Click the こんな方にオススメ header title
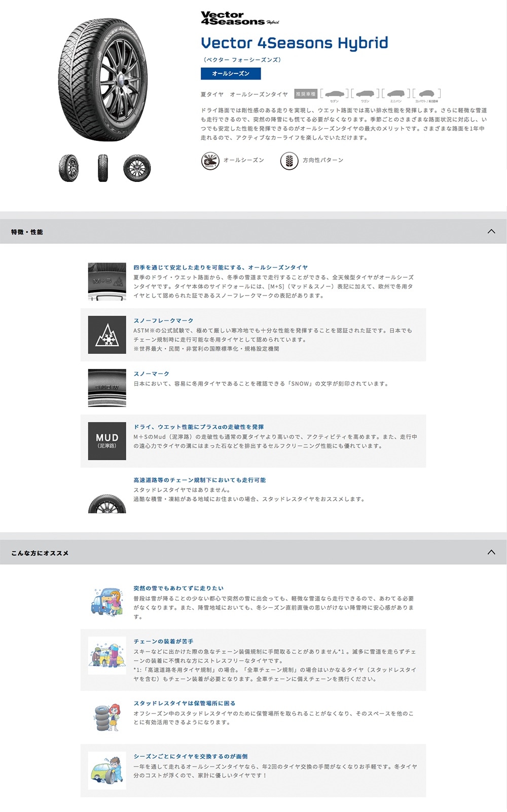Screen dimensions: 507x812 [x=40, y=553]
